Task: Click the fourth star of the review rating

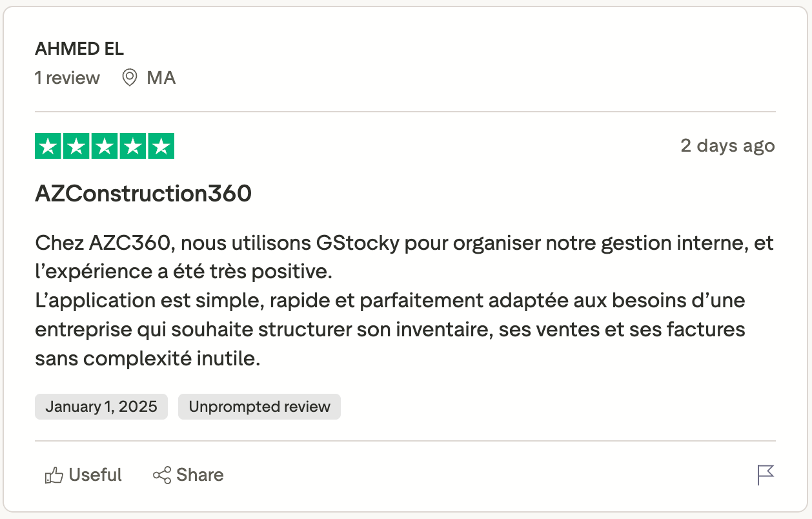Action: pos(134,146)
